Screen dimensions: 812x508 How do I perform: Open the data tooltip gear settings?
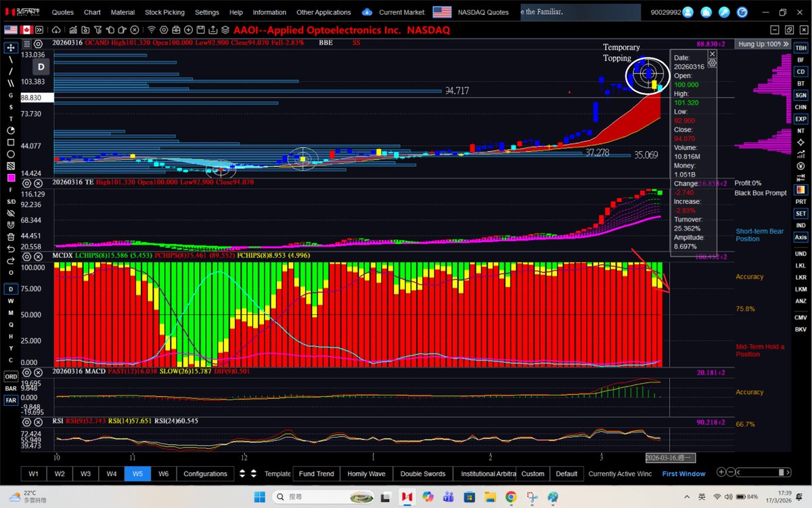713,63
